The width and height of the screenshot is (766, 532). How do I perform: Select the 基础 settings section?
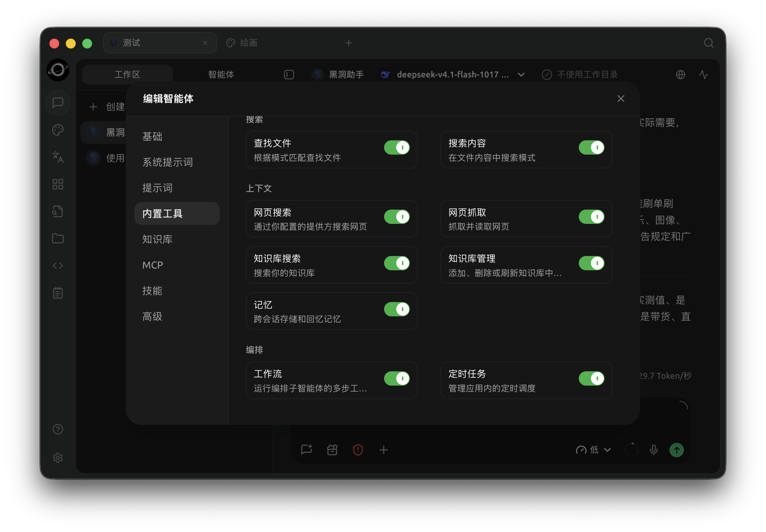pos(177,136)
